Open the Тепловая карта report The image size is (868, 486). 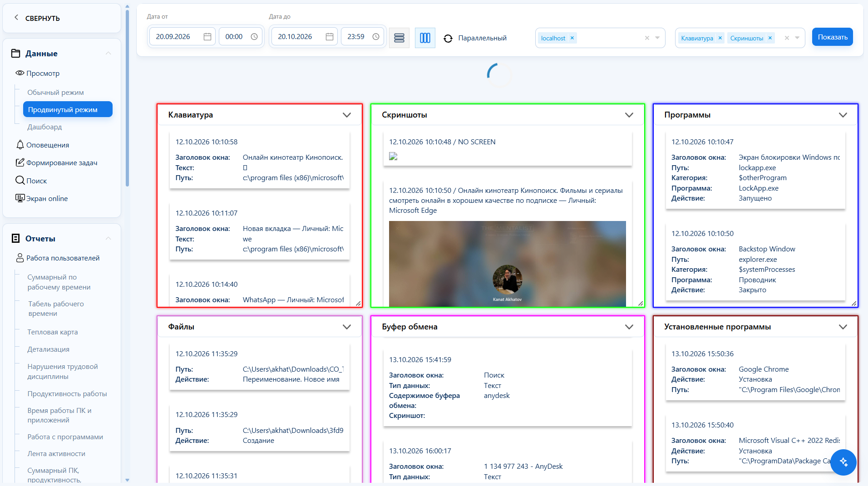[53, 332]
